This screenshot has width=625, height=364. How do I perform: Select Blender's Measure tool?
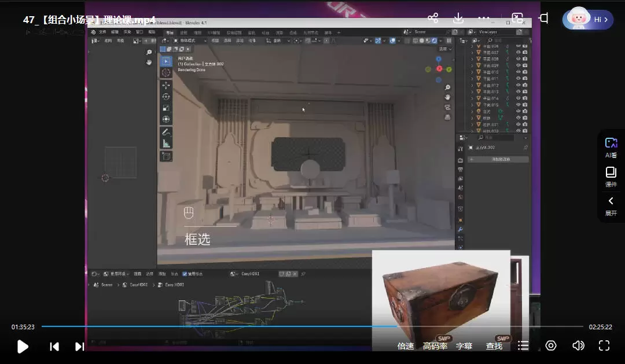click(166, 144)
